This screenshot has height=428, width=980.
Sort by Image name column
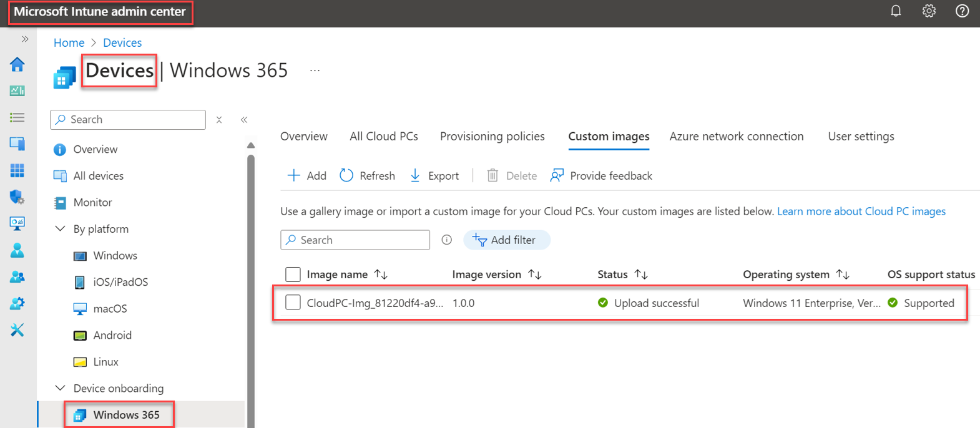click(x=347, y=275)
